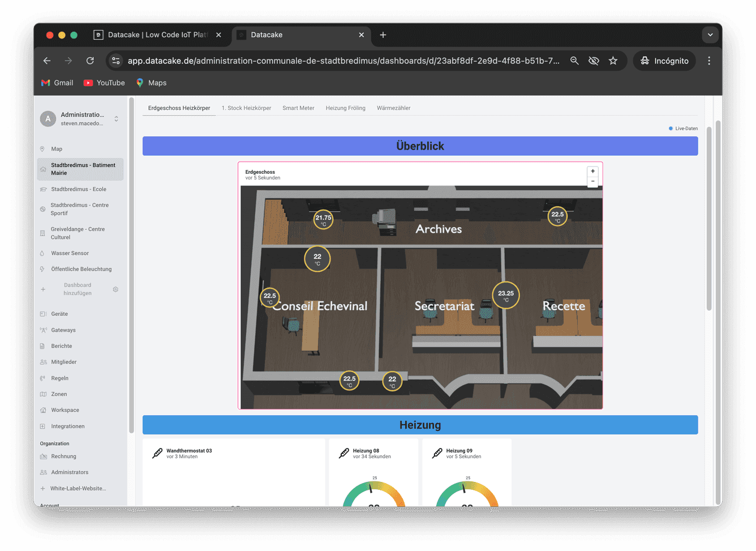
Task: Click the Wasser Sensor droplet icon
Action: (x=42, y=253)
